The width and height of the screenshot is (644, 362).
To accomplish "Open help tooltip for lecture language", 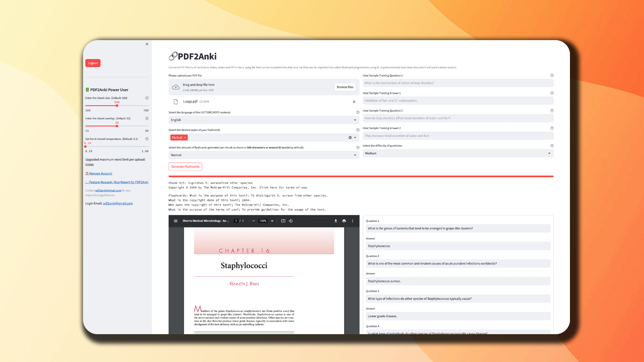I will point(357,113).
